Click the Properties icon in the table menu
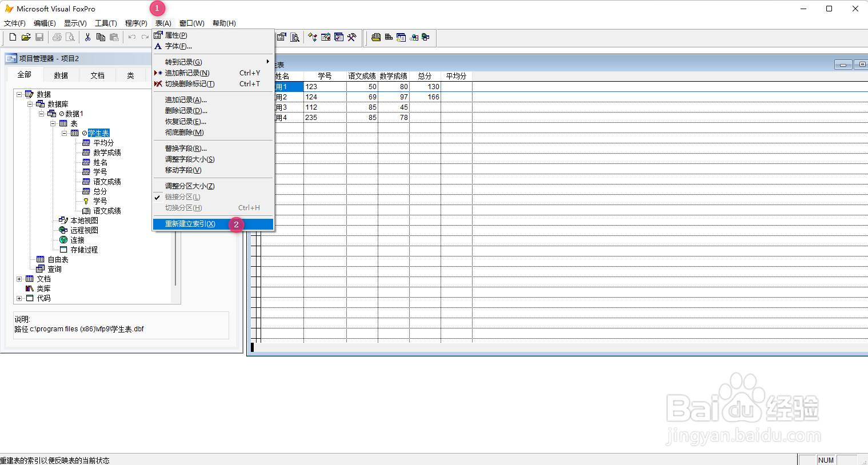 coord(158,35)
